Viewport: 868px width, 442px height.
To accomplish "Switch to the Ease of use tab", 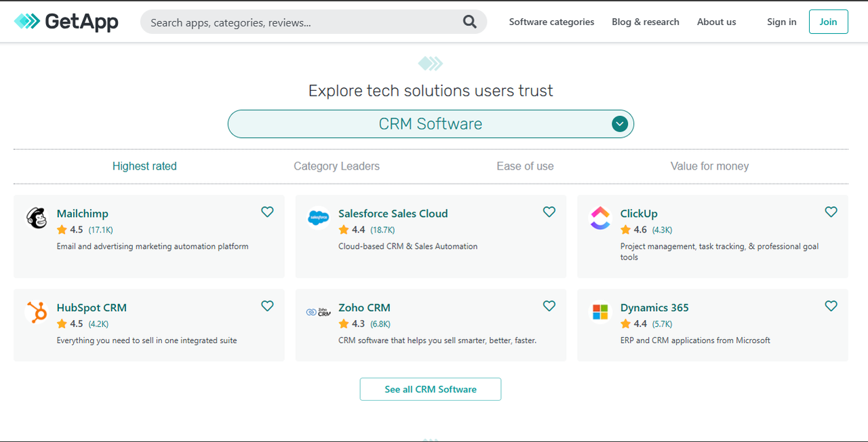I will [525, 166].
